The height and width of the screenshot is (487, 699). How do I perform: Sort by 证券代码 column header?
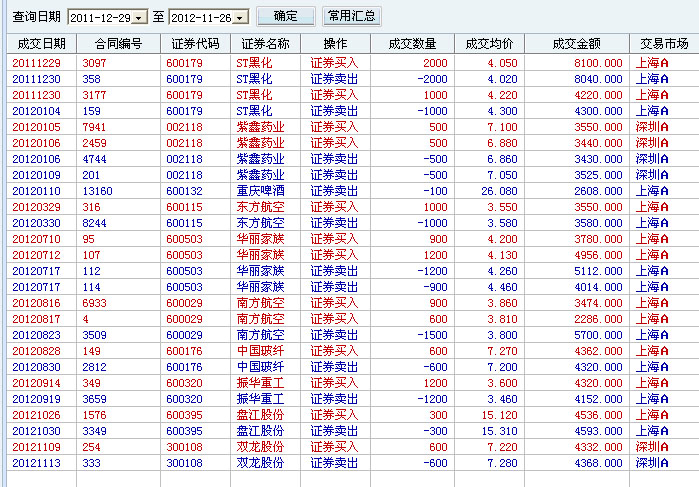[196, 44]
